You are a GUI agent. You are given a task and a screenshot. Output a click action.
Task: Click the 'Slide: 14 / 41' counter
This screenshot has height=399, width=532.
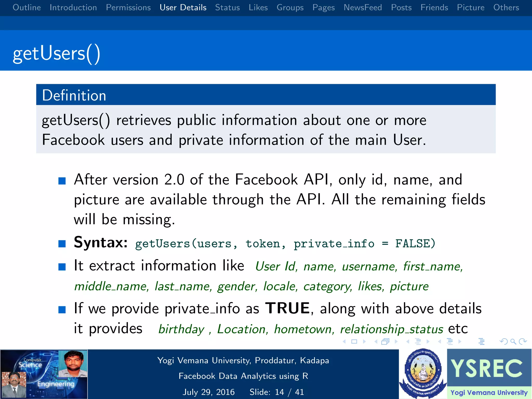pyautogui.click(x=277, y=392)
